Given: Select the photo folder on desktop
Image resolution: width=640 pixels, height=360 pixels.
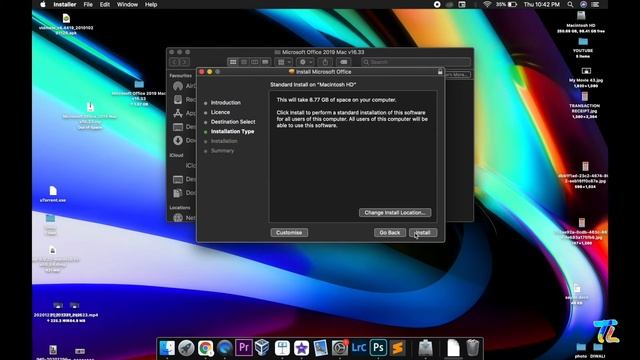Looking at the screenshot, I should (581, 351).
